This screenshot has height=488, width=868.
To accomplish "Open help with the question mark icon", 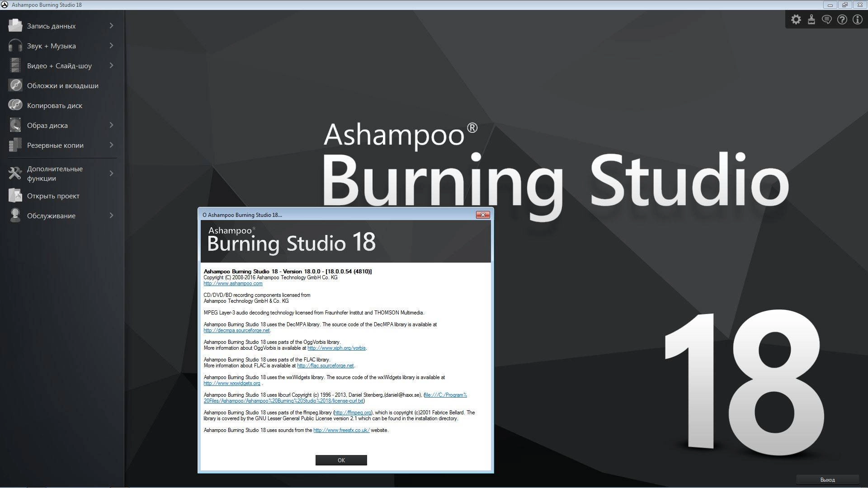I will [x=842, y=19].
